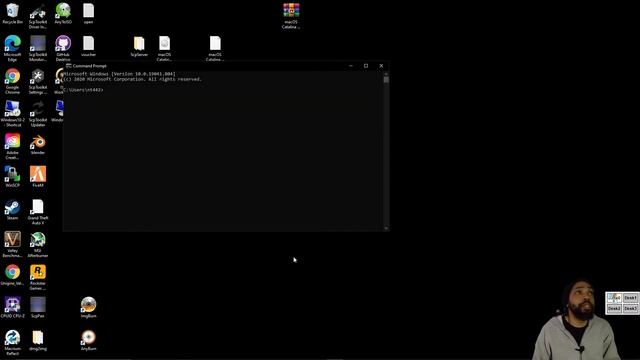Viewport: 640px width, 360px height.
Task: Select the Rockstar Games Launcher shortcut
Action: point(38,277)
